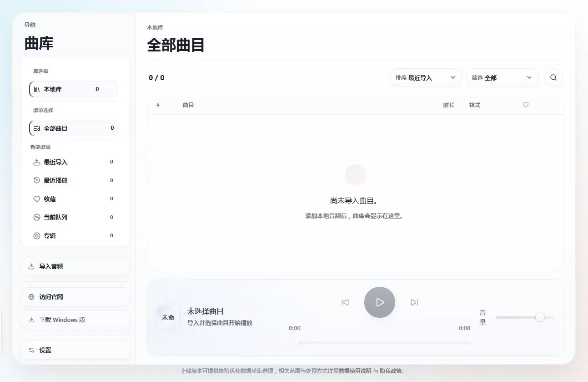The width and height of the screenshot is (588, 382).
Task: Click 未选择曲目 track title
Action: tap(206, 311)
